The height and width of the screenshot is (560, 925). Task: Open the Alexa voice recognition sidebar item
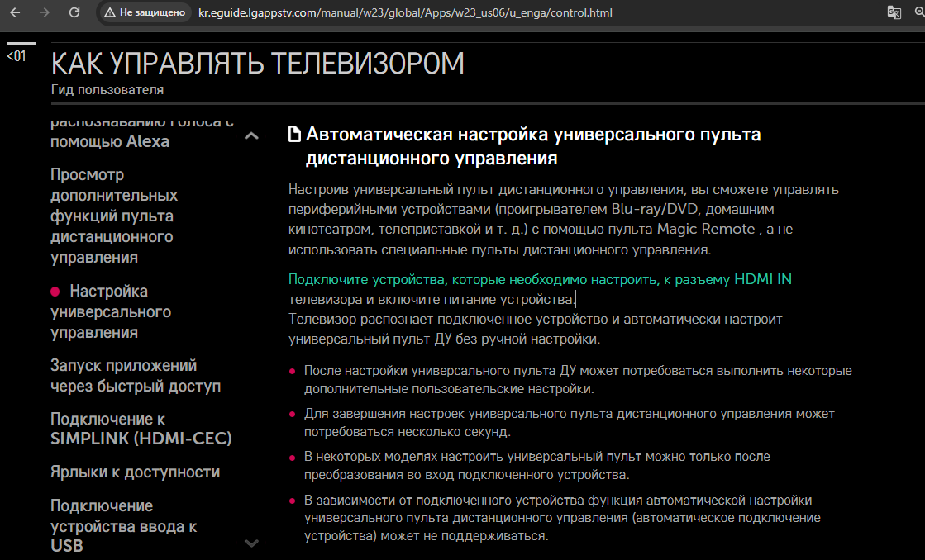(x=110, y=140)
